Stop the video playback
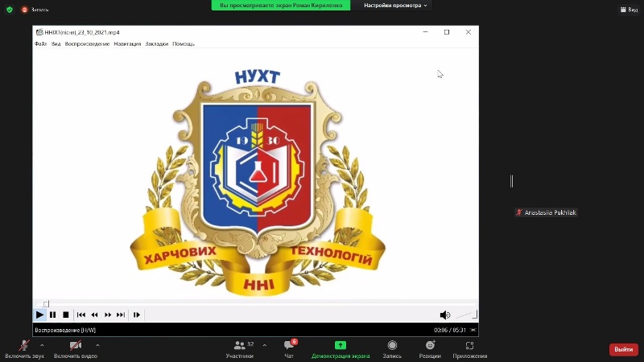The height and width of the screenshot is (362, 644). point(66,315)
